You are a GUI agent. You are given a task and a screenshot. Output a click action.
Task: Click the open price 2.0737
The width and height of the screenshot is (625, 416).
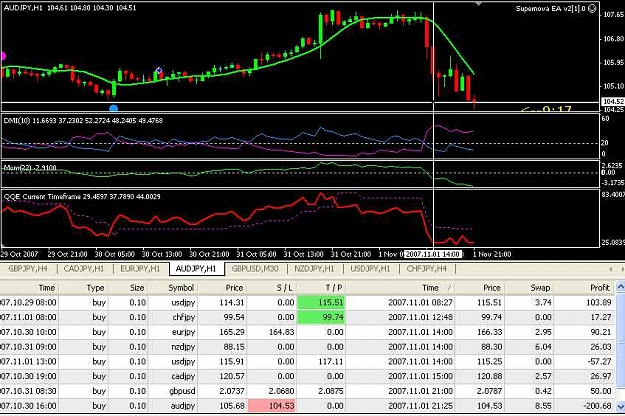[232, 391]
